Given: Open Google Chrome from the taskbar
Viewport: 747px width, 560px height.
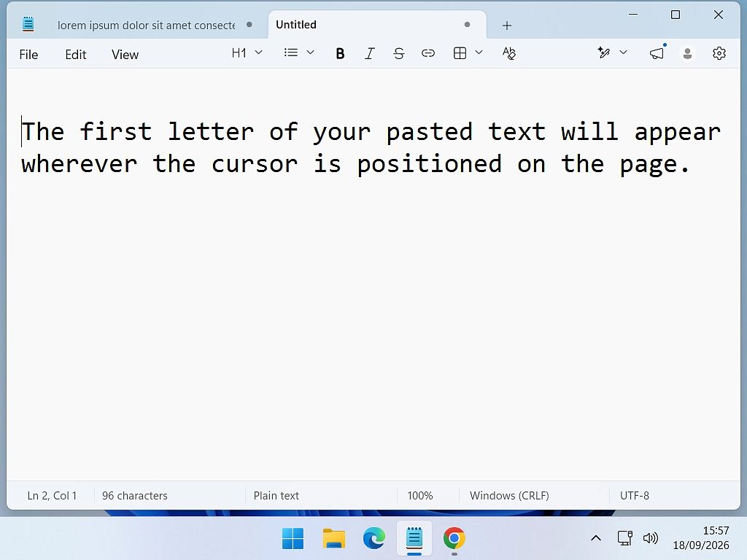Looking at the screenshot, I should coord(454,539).
